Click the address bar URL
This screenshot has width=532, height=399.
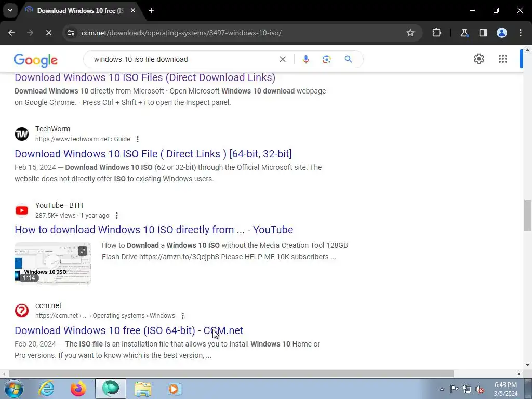(x=181, y=33)
